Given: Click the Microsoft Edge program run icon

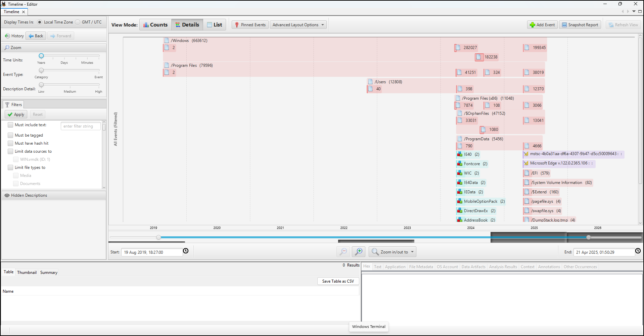Looking at the screenshot, I should tap(526, 163).
